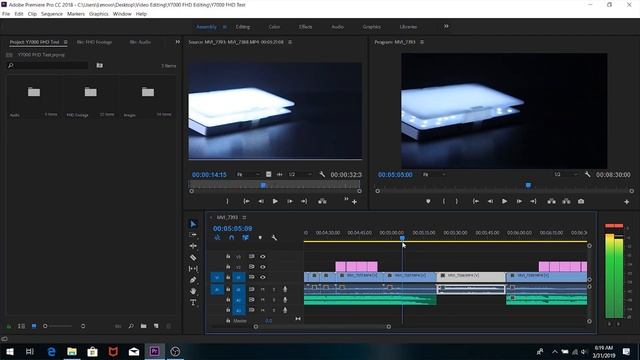Toggle nest sequence insert mode button
This screenshot has width=640, height=360.
pos(217,238)
